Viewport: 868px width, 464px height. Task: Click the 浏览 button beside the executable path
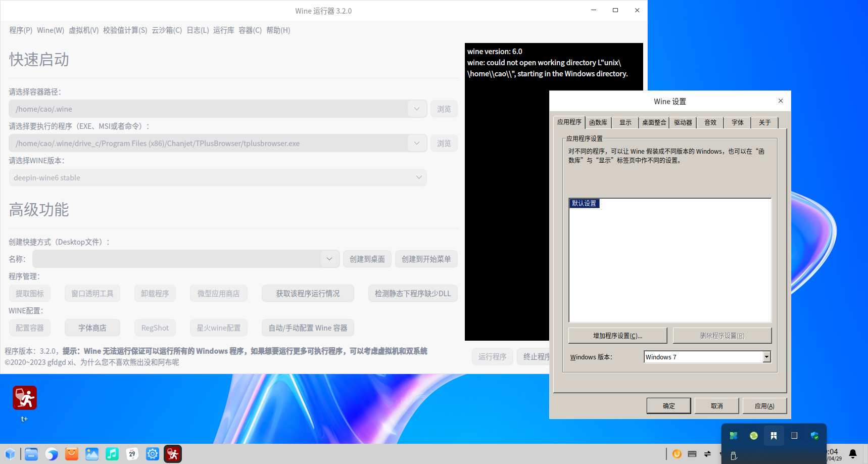click(x=444, y=143)
